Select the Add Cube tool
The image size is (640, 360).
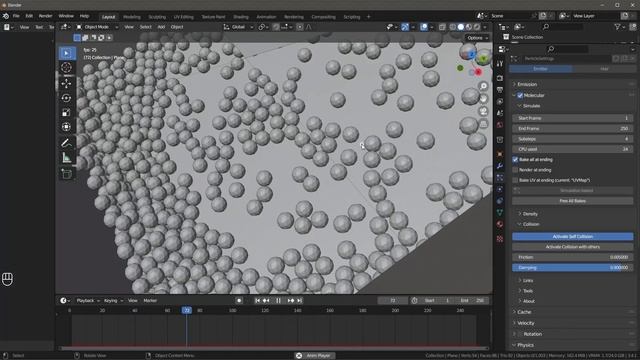point(67,174)
